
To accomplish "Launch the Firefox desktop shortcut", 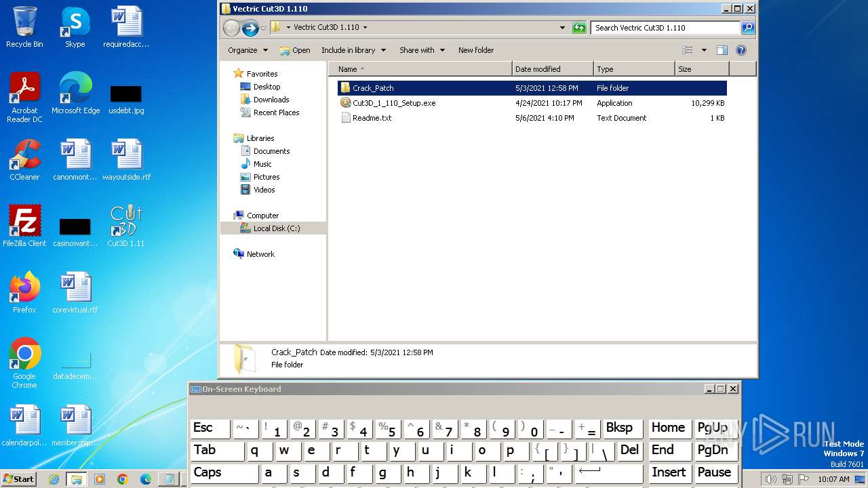I will pos(24,293).
